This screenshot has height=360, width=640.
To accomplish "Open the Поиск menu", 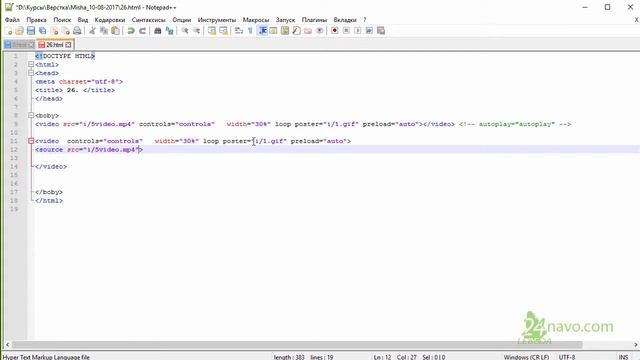I will click(x=62, y=20).
